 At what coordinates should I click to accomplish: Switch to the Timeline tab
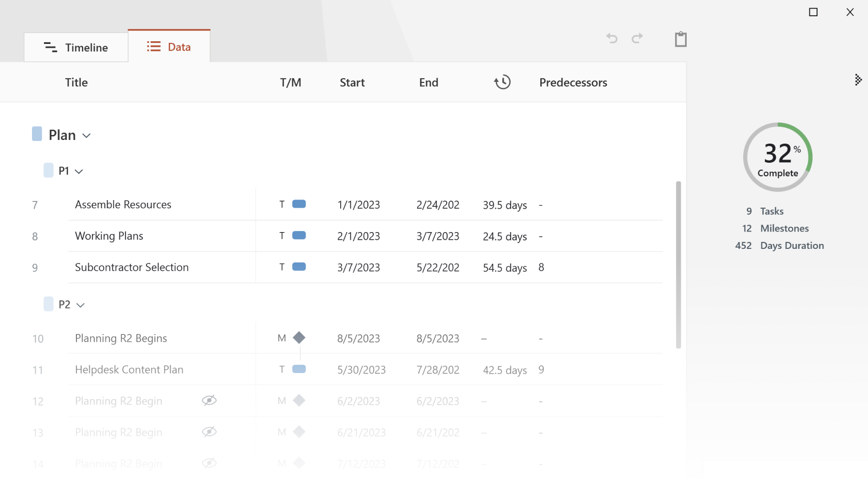point(75,47)
